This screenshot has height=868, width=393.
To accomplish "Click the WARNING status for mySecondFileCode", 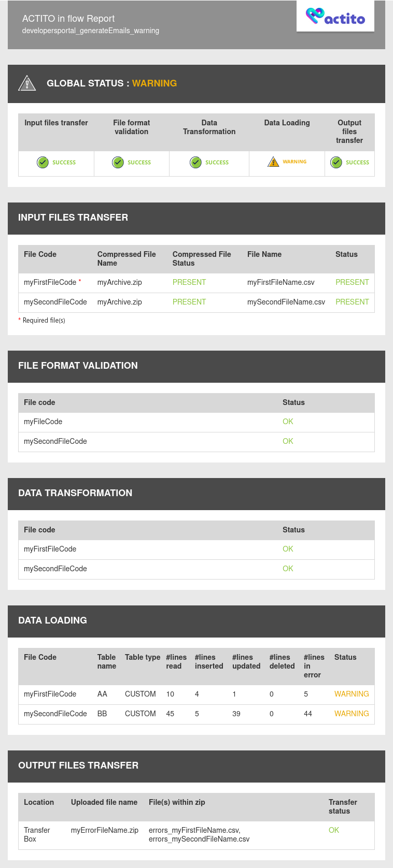I will pyautogui.click(x=352, y=714).
